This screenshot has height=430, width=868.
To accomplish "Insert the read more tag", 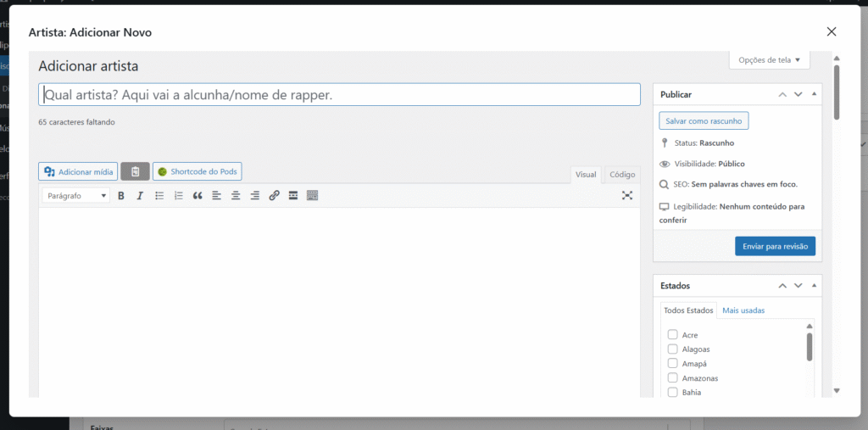I will coord(293,196).
